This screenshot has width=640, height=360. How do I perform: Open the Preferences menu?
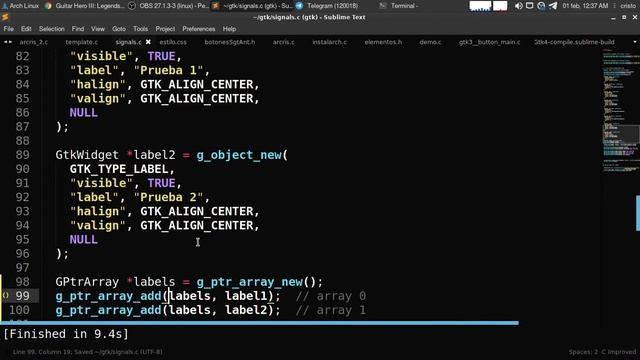coord(198,29)
